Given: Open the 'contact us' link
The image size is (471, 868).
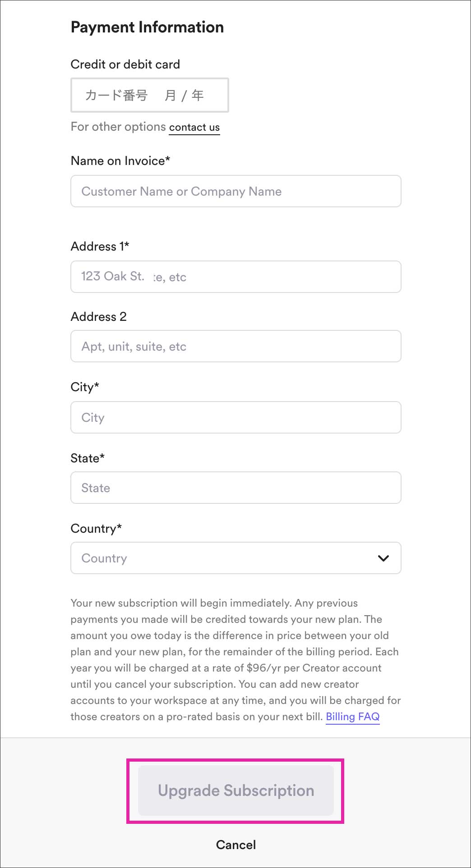Looking at the screenshot, I should point(194,128).
